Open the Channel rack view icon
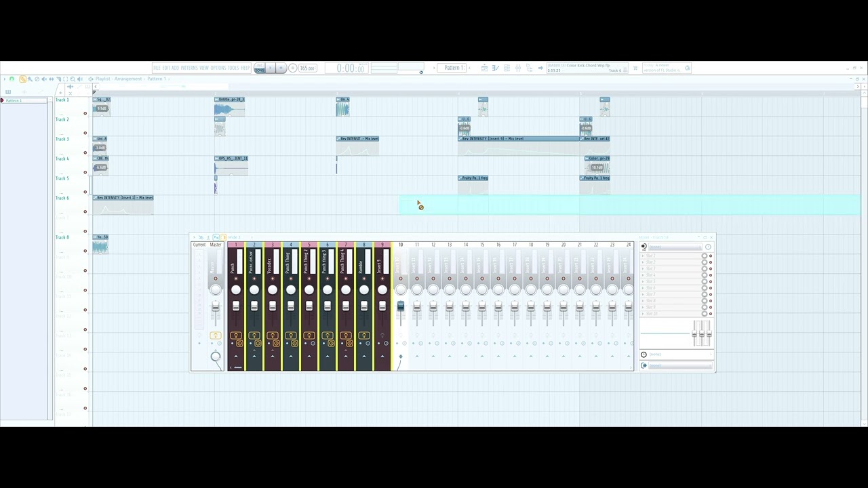Screen dimensions: 868x488 coord(507,68)
